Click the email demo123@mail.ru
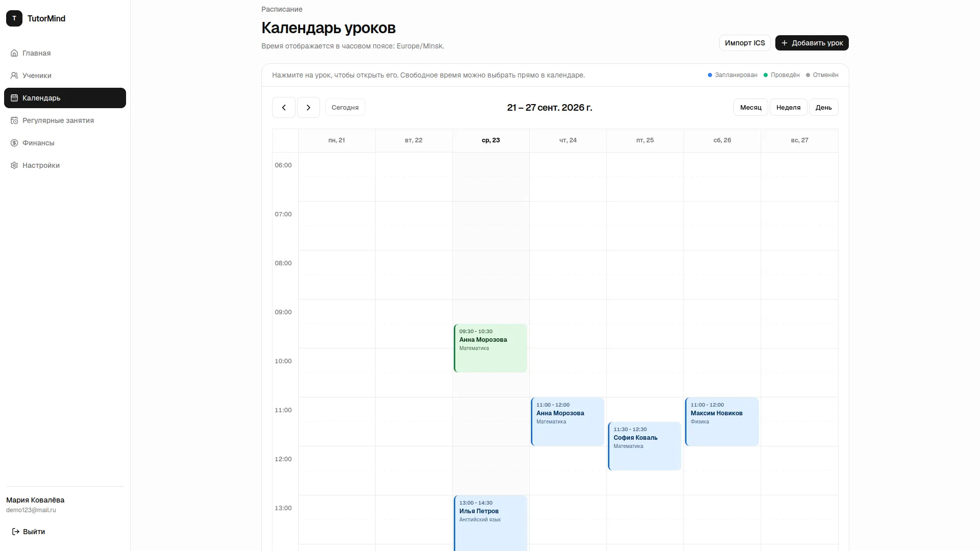980x551 pixels. coord(31,510)
